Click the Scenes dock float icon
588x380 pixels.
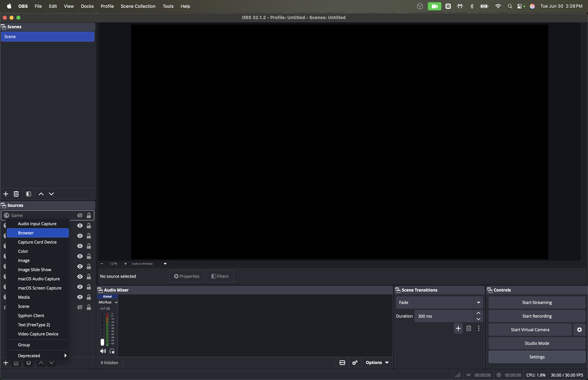tap(3, 27)
